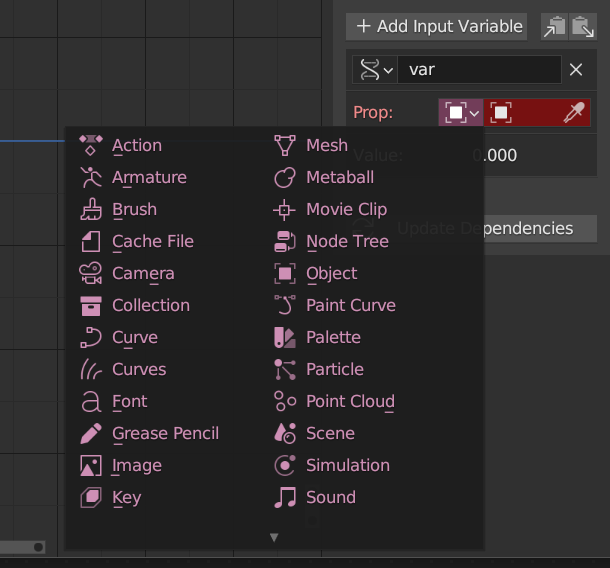Select Palette text in the list
The height and width of the screenshot is (568, 610).
333,337
